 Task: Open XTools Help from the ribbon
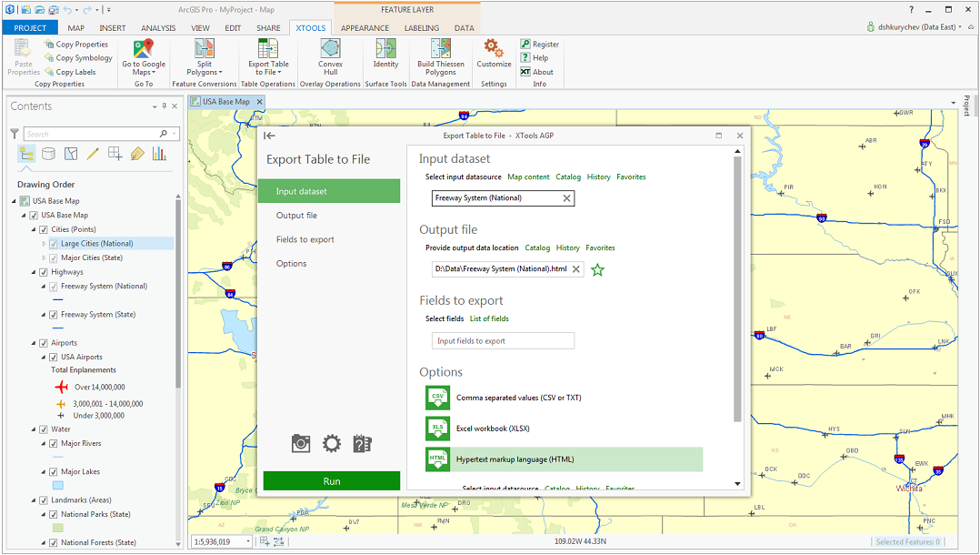click(535, 57)
